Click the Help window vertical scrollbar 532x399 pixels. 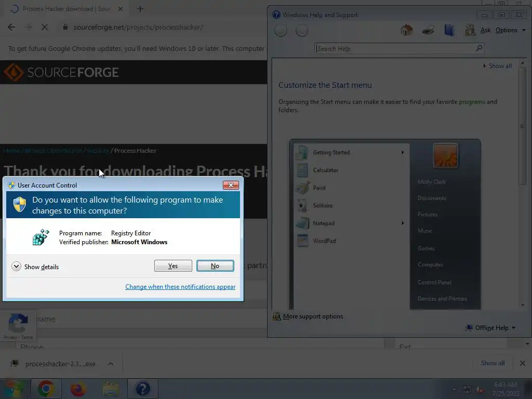tap(523, 126)
